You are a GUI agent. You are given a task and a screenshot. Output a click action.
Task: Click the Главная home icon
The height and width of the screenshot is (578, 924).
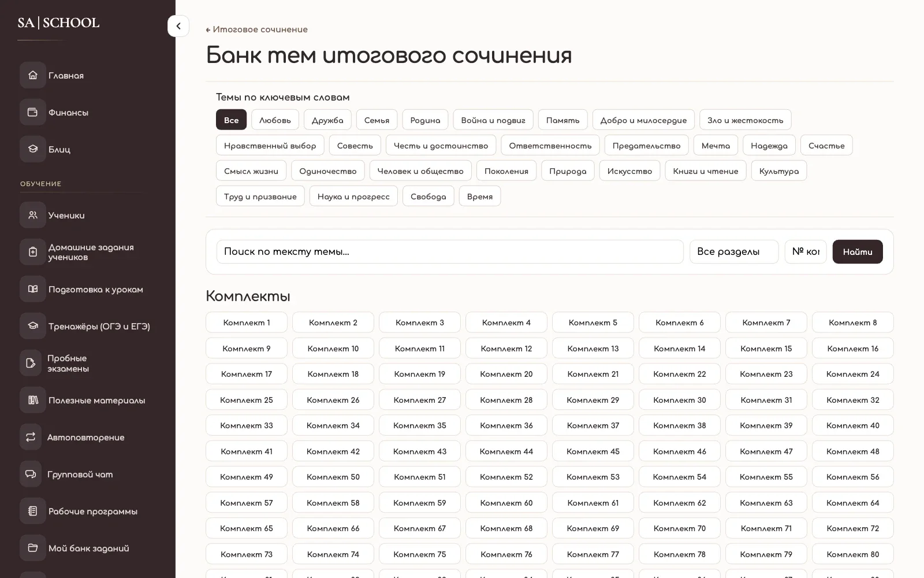[x=33, y=75]
